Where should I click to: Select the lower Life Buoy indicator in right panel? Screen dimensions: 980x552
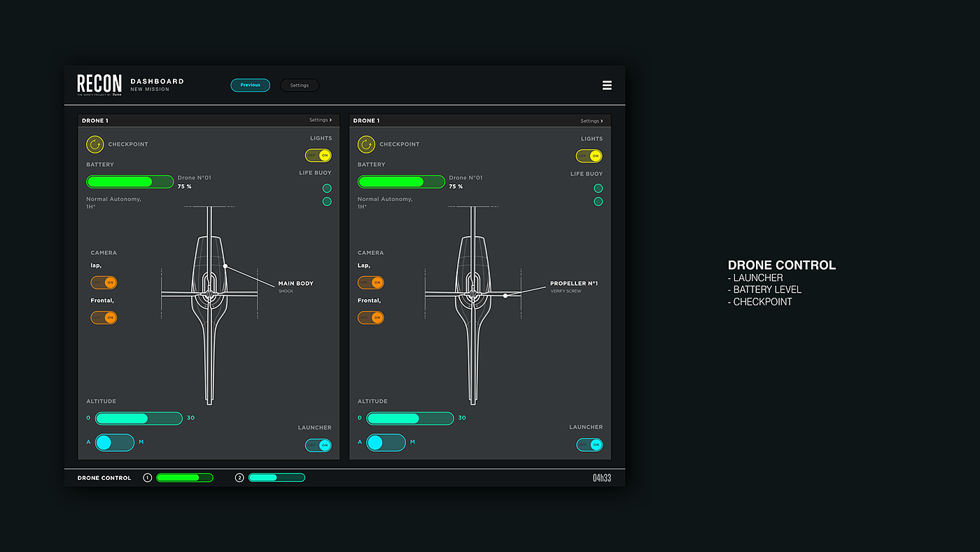pos(598,202)
